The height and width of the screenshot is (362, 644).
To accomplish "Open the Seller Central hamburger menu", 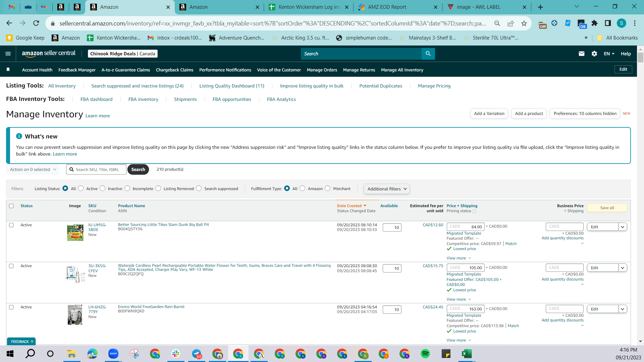I will point(8,54).
